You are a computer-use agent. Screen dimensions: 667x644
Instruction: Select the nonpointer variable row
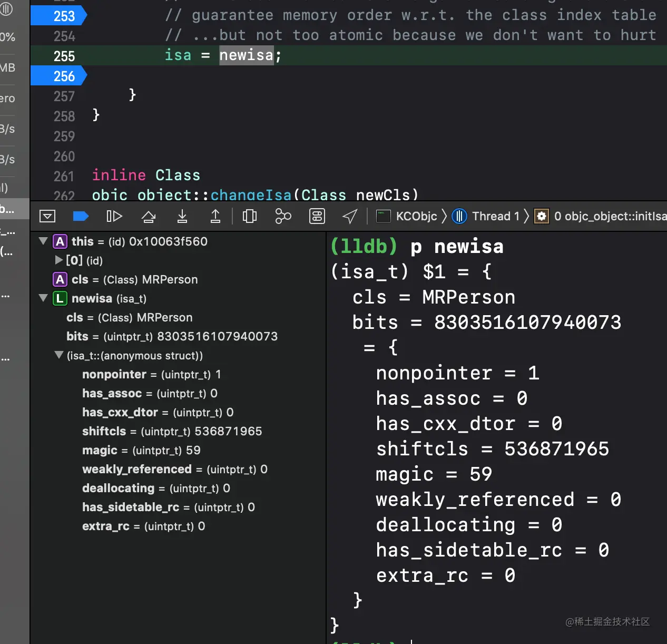(179, 374)
